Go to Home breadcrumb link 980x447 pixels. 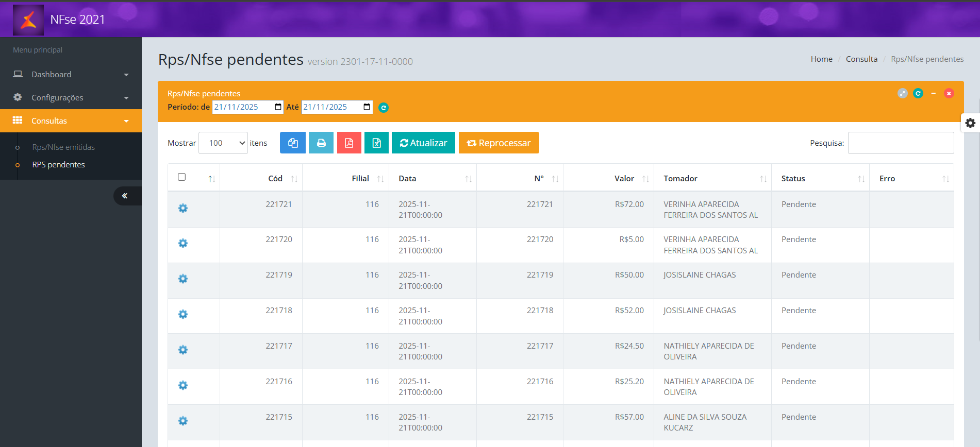pos(822,59)
